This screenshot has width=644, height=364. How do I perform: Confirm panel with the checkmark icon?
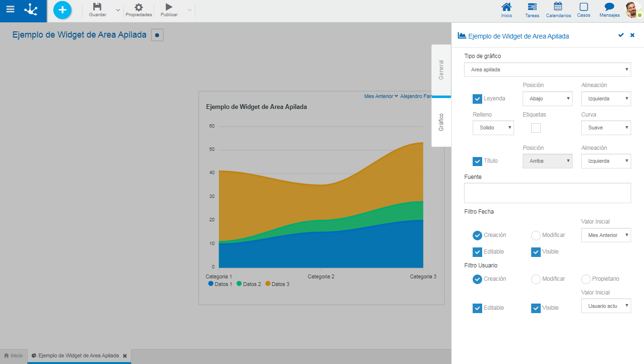(621, 35)
